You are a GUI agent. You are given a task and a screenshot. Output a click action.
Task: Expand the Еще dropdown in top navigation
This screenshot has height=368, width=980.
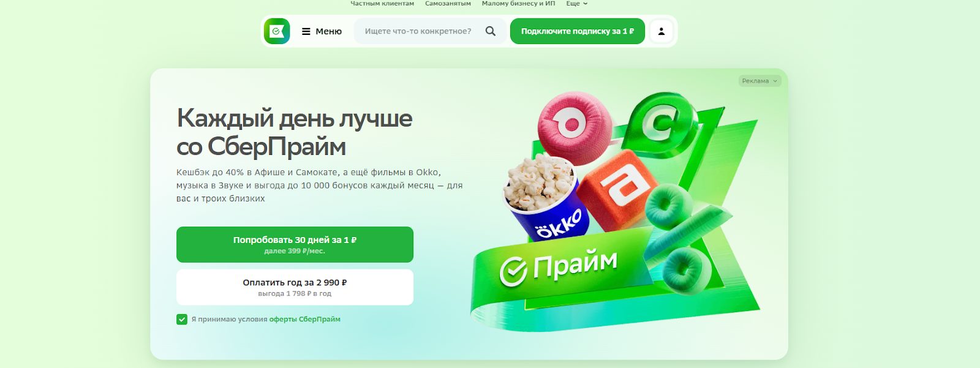576,4
